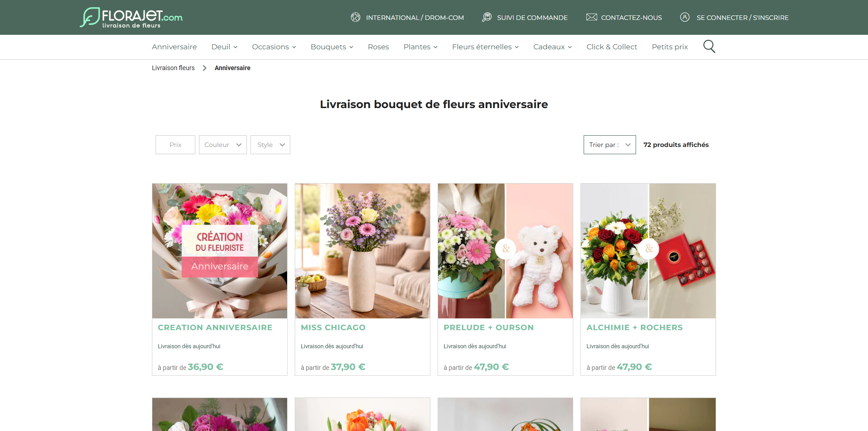Expand the Occasions menu

click(274, 47)
